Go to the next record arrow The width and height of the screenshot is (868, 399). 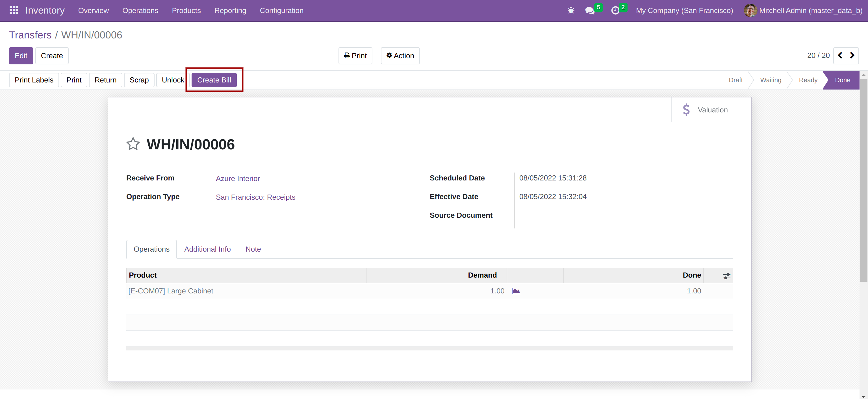coord(852,56)
